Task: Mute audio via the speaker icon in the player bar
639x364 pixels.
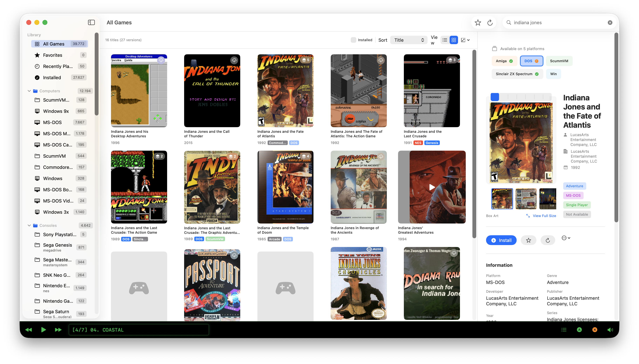Action: coord(610,330)
